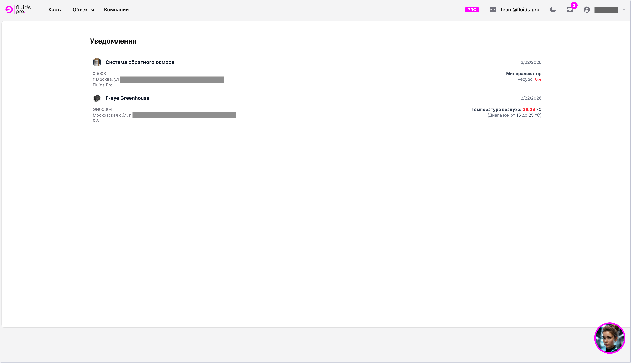Open the notifications inbox icon

569,10
